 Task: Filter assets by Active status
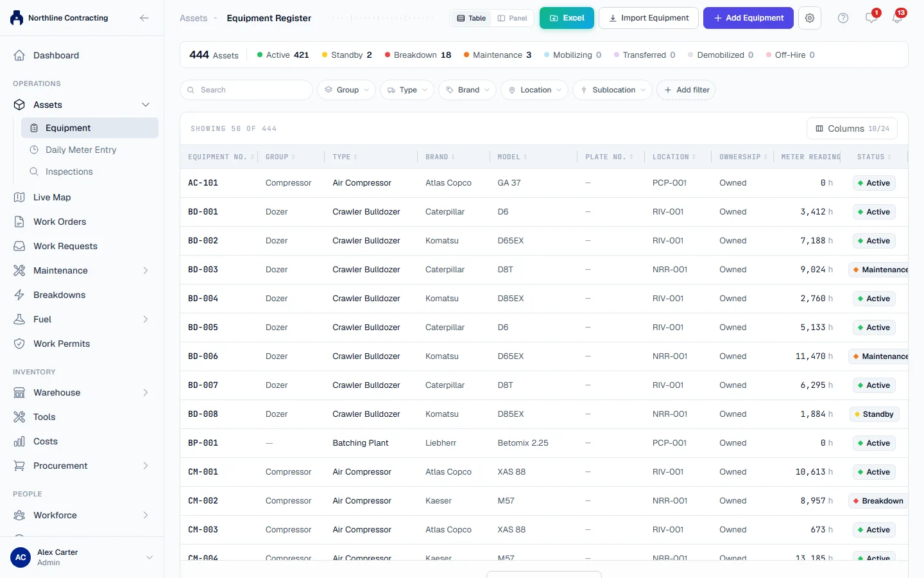(x=283, y=55)
